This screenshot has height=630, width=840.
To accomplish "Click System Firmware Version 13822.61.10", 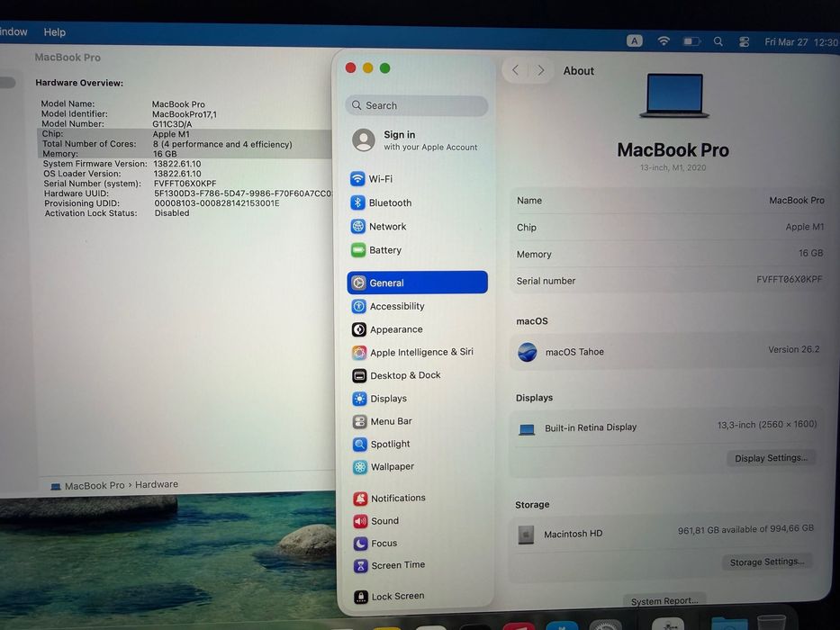I will point(122,164).
